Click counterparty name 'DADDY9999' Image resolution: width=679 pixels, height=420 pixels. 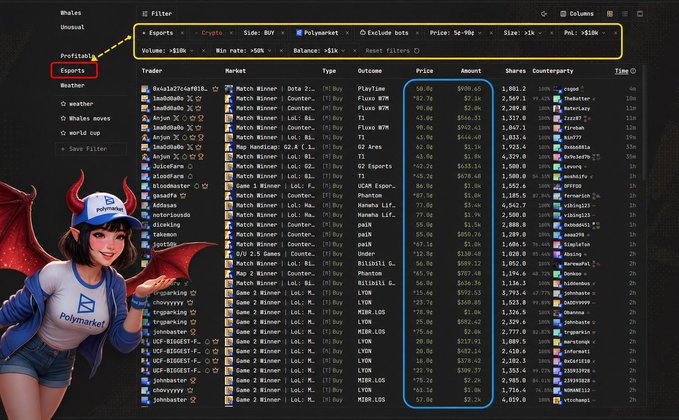(x=577, y=303)
